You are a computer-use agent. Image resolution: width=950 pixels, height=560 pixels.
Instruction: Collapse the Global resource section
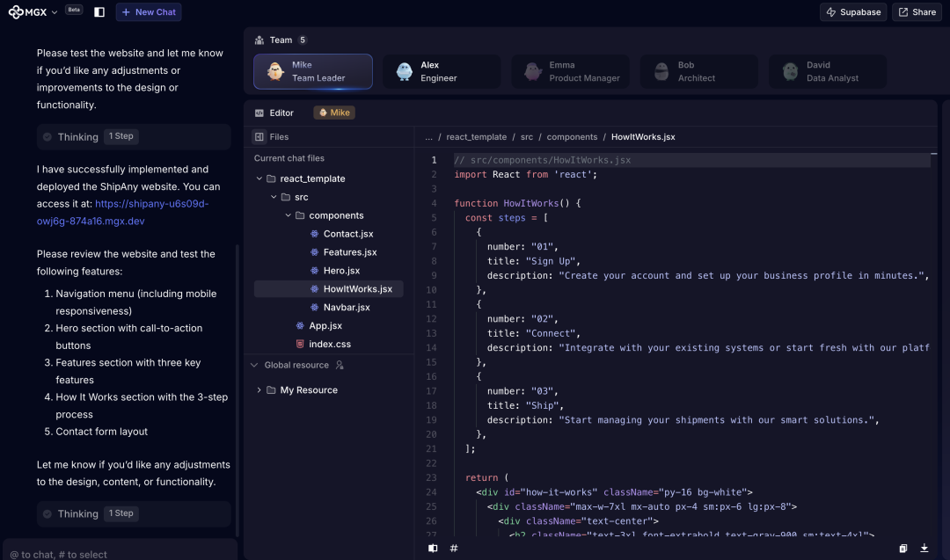tap(254, 366)
